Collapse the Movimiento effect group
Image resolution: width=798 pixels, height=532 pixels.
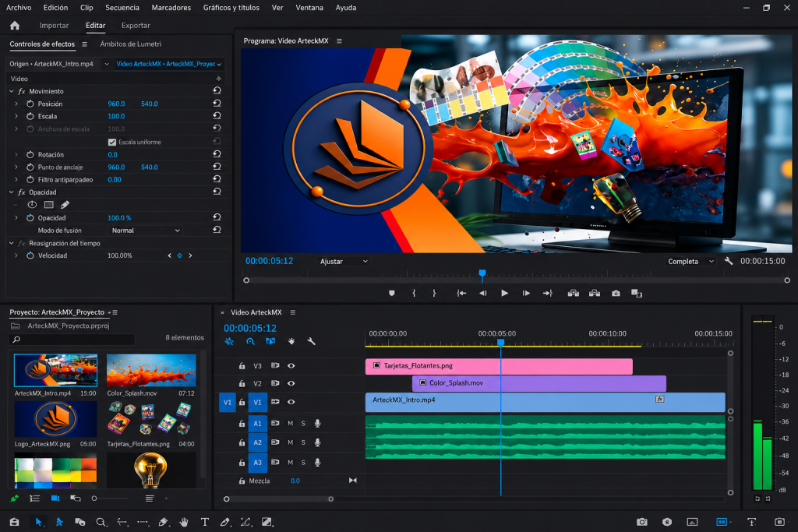(11, 91)
